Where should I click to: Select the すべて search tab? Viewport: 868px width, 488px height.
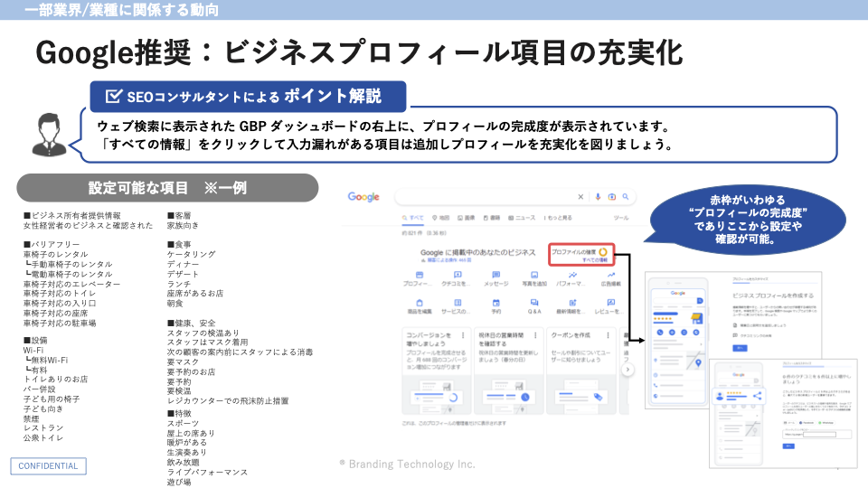tap(413, 218)
